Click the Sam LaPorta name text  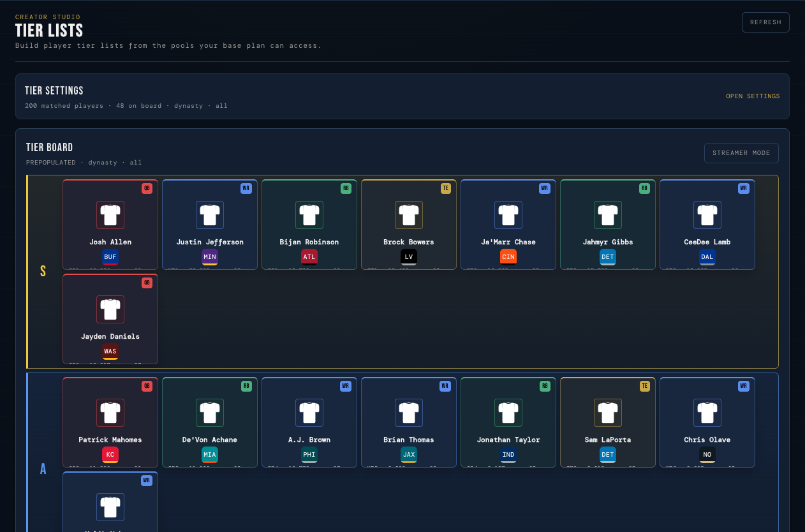pos(608,440)
